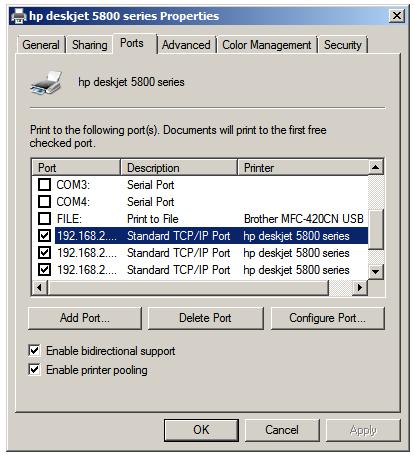The width and height of the screenshot is (414, 456).
Task: Check the COM3: port checkbox
Action: click(44, 184)
